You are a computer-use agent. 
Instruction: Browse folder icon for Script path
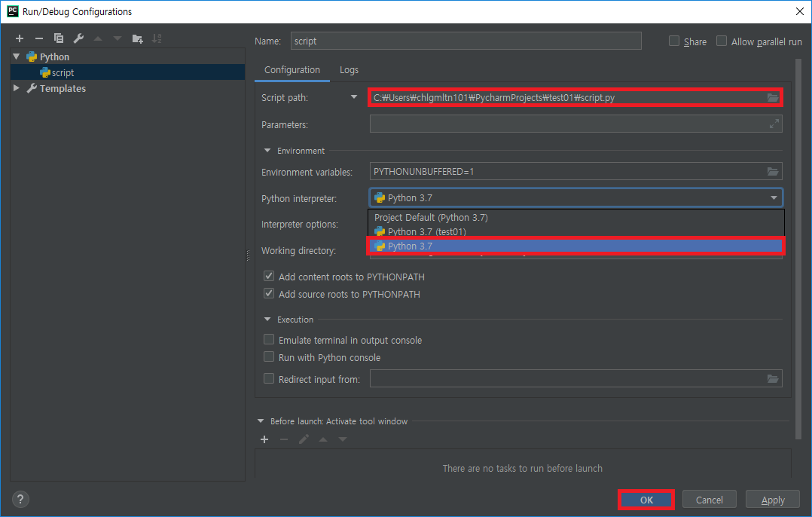pyautogui.click(x=773, y=97)
